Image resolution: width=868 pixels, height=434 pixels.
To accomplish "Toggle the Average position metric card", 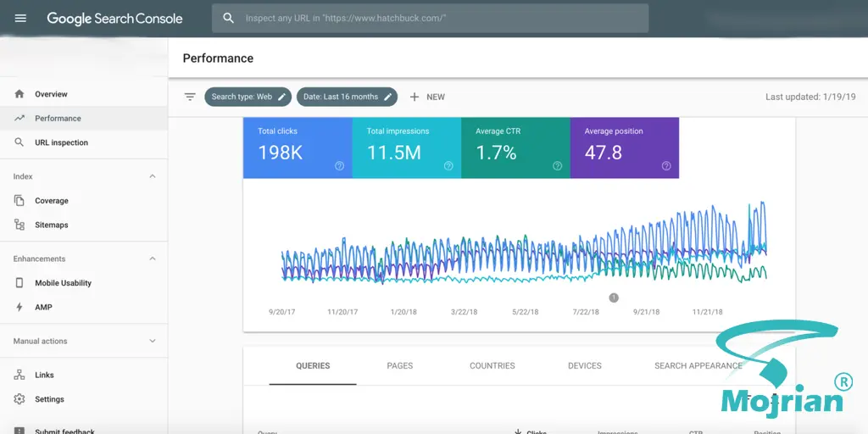I will (x=625, y=147).
